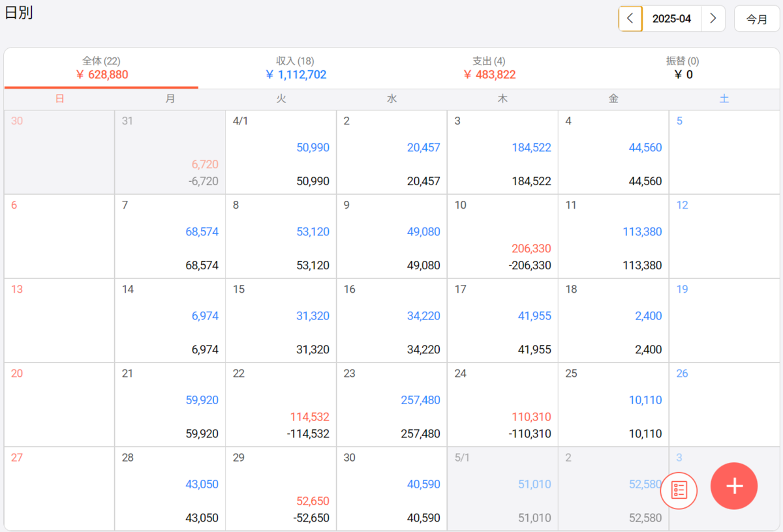Open the list view icon button
Screen dimensions: 783x532
[x=679, y=490]
